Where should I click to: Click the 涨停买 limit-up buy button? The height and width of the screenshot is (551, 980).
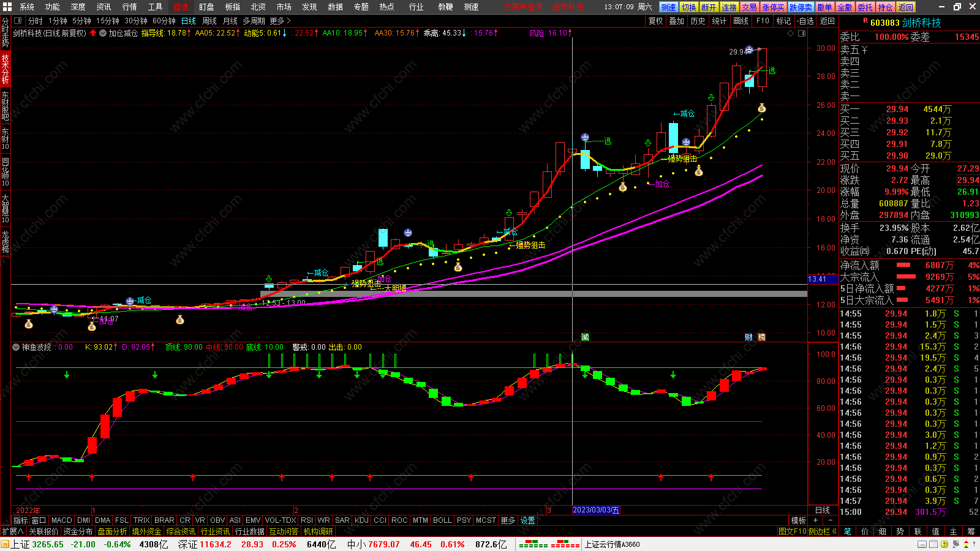point(773,7)
